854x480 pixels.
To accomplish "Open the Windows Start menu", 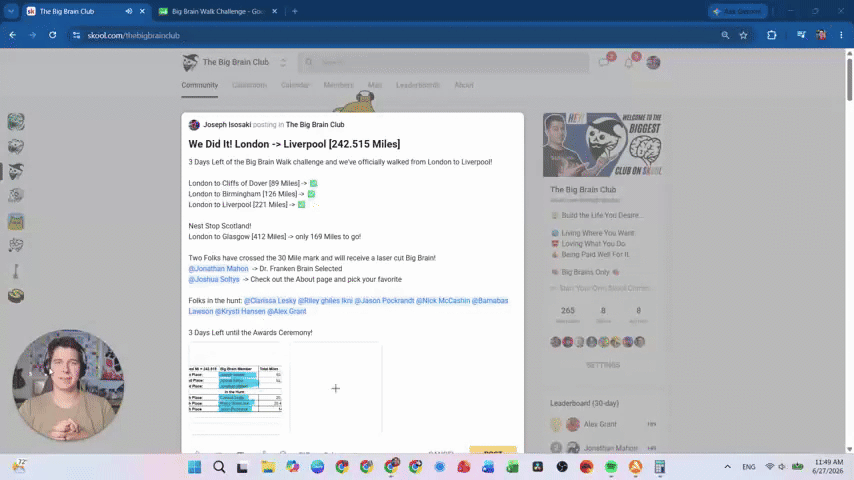I will pyautogui.click(x=194, y=467).
